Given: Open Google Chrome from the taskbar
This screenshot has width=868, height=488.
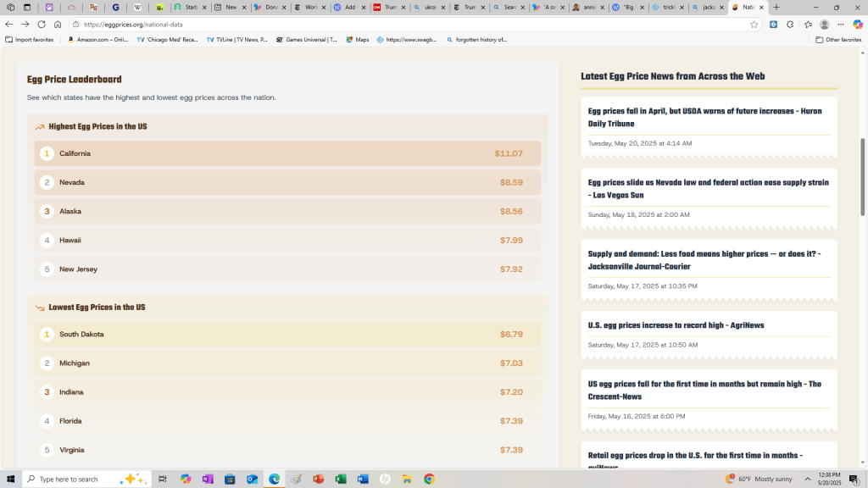Looking at the screenshot, I should tap(429, 479).
